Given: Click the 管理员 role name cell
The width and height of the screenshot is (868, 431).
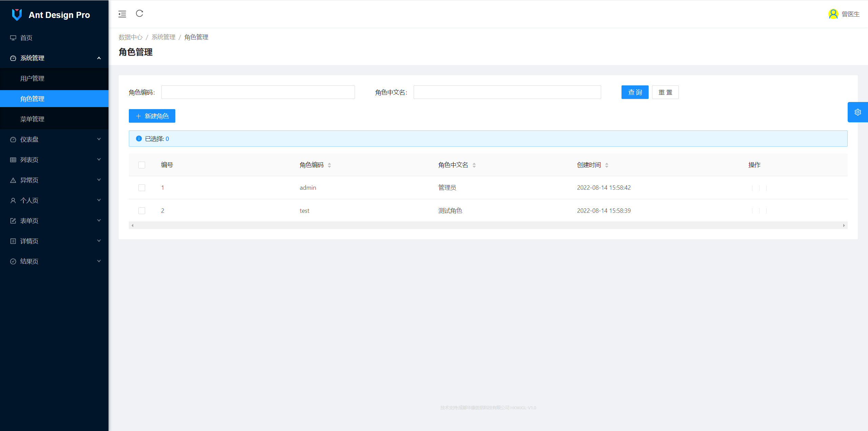Looking at the screenshot, I should (447, 188).
